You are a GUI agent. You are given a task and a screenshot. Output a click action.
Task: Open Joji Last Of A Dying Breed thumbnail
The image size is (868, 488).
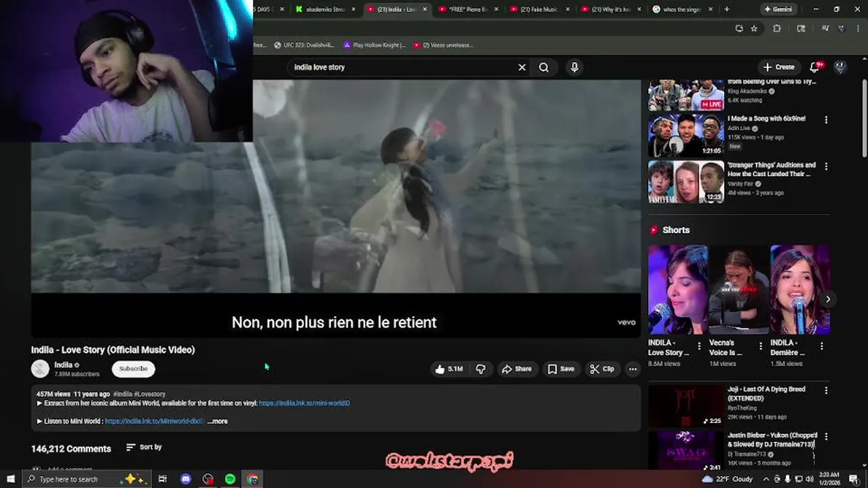[686, 406]
